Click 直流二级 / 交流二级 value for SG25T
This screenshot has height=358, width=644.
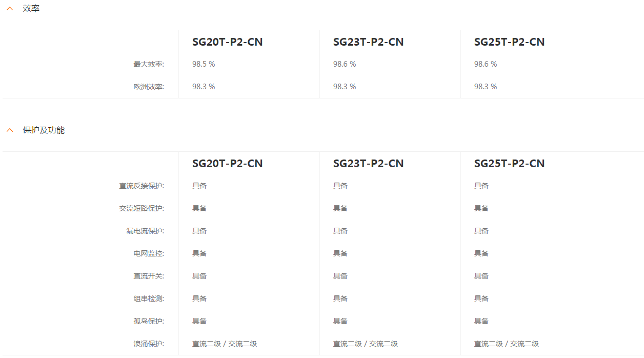[x=507, y=344]
